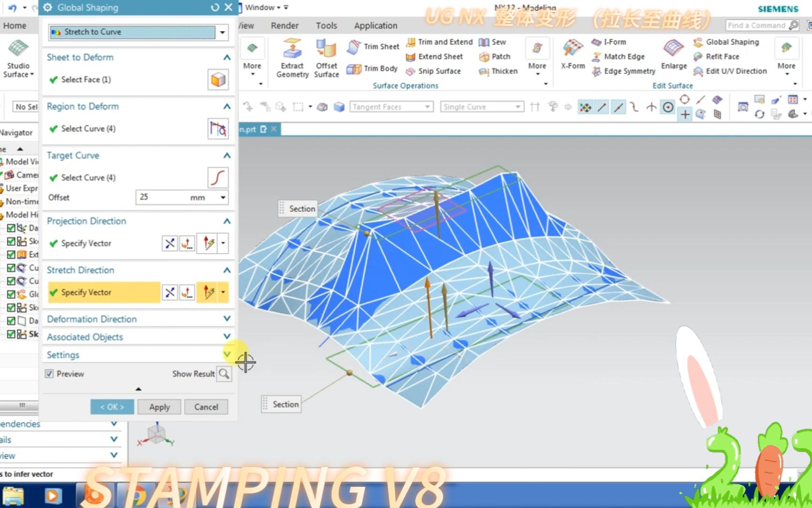Click the Apply button

coord(159,407)
